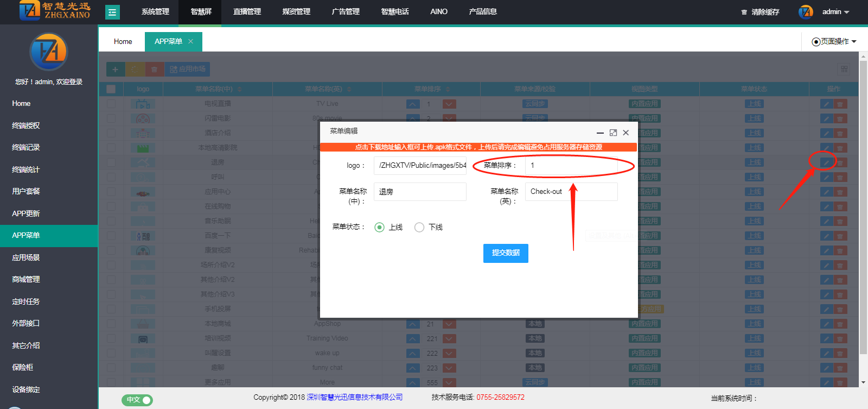Select the 上线 radio button

(x=380, y=228)
